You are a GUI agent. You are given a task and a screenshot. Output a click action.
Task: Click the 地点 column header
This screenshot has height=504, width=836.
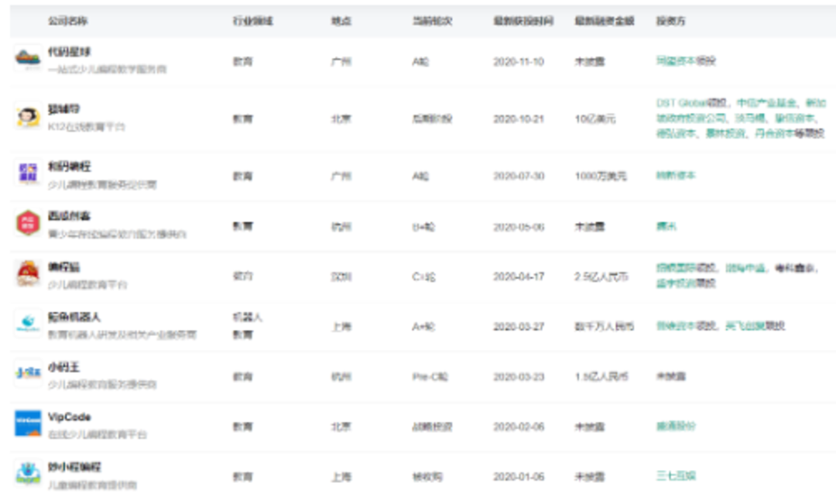(341, 21)
